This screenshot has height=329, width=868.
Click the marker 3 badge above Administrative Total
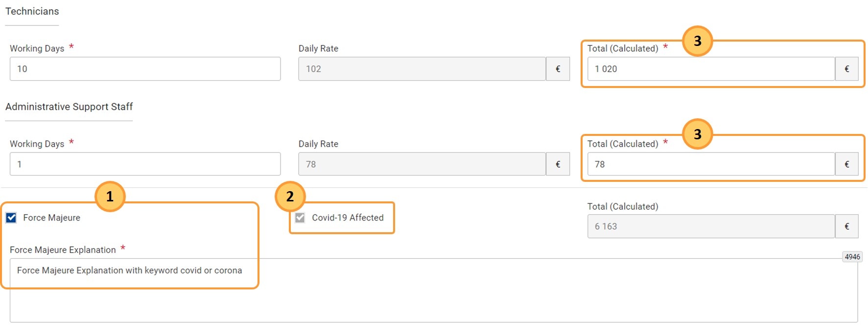(697, 134)
